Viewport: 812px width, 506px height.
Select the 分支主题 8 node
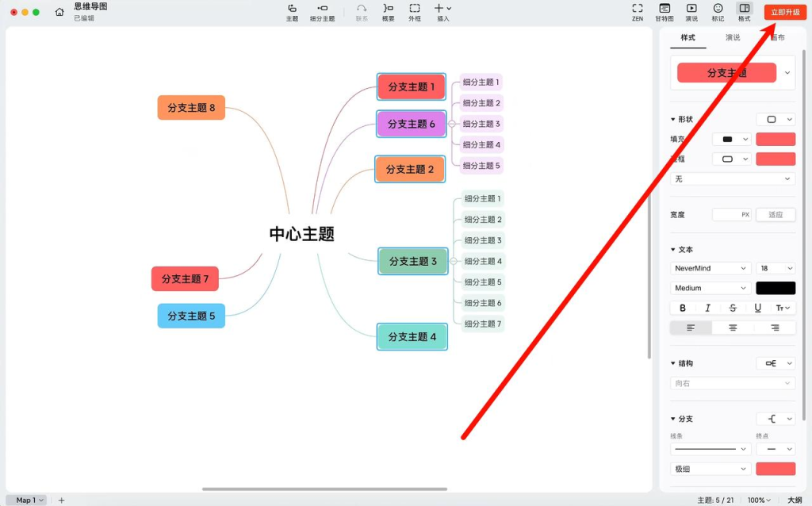point(191,108)
